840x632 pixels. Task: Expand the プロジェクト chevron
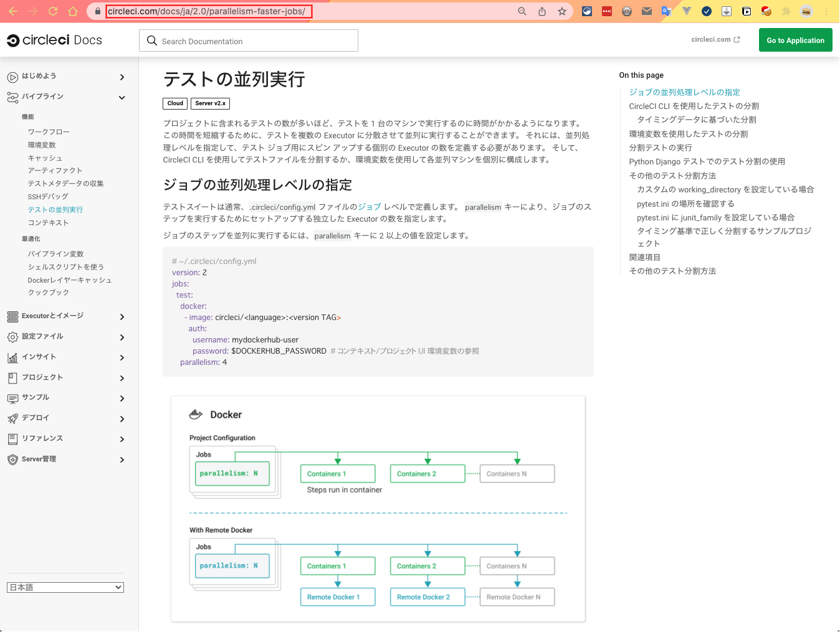point(122,379)
